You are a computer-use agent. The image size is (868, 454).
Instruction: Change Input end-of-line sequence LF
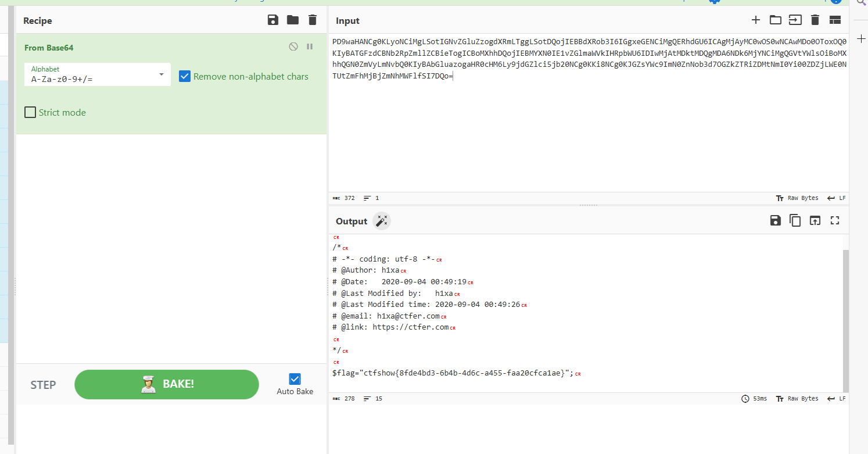[837, 198]
